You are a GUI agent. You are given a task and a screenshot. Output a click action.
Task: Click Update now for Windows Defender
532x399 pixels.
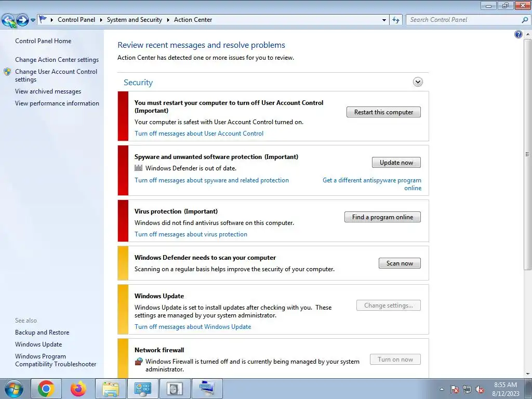(x=396, y=163)
